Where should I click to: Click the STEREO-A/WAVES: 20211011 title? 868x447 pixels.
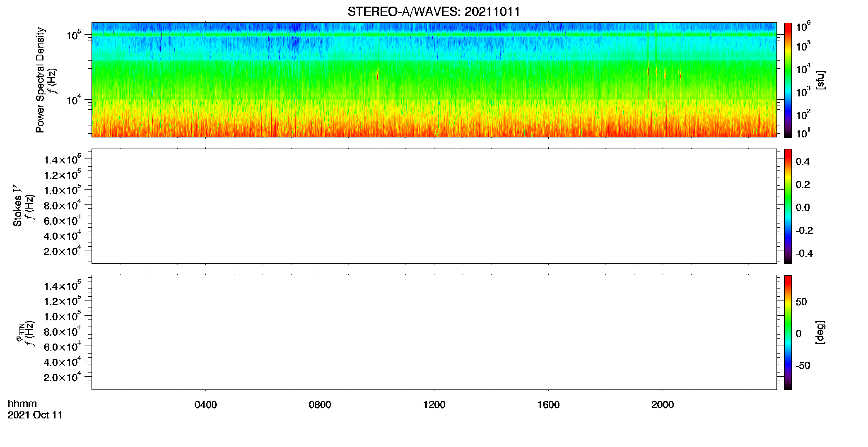pyautogui.click(x=434, y=12)
